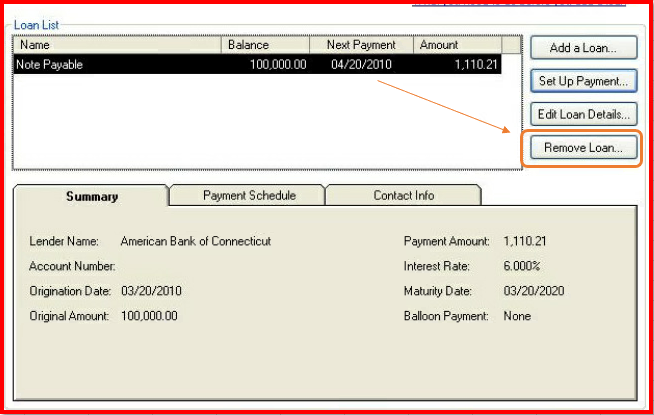This screenshot has width=654, height=415.
Task: Open Edit Loan Details
Action: 584,114
